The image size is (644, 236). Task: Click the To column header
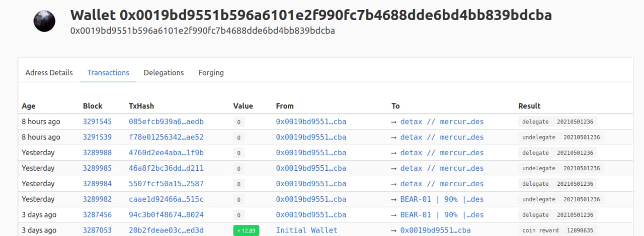(x=396, y=106)
